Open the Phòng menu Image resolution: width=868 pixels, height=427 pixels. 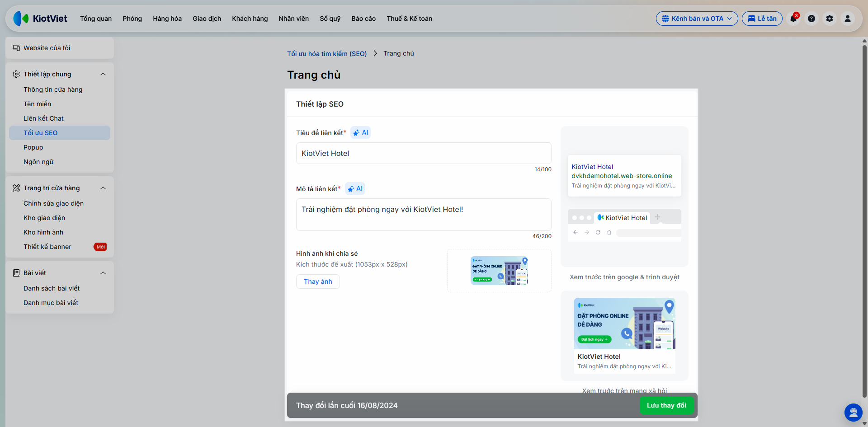click(x=132, y=19)
